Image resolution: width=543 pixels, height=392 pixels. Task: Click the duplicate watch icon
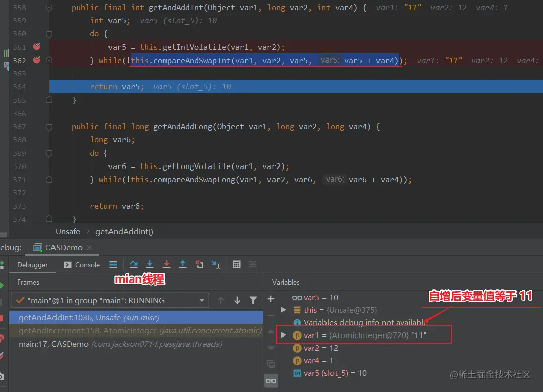[271, 364]
